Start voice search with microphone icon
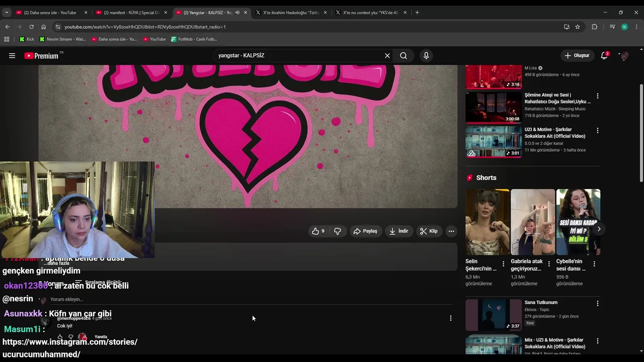The height and width of the screenshot is (362, 644). pos(426,56)
